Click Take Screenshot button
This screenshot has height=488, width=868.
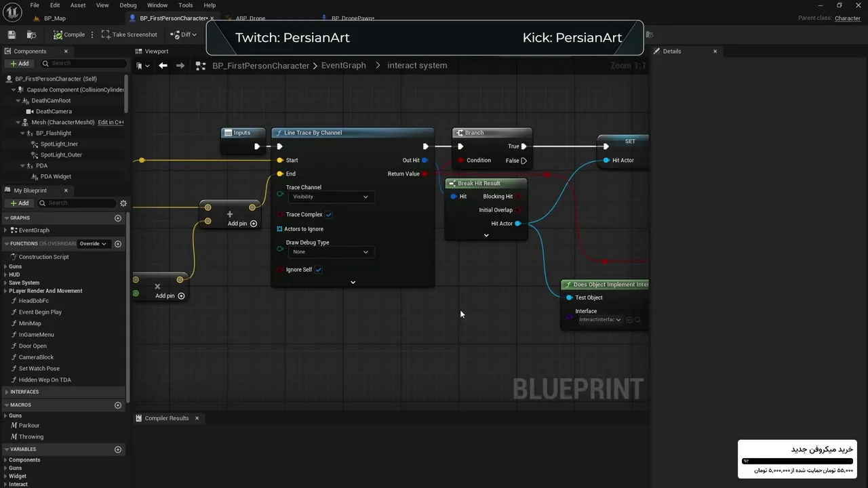point(129,35)
